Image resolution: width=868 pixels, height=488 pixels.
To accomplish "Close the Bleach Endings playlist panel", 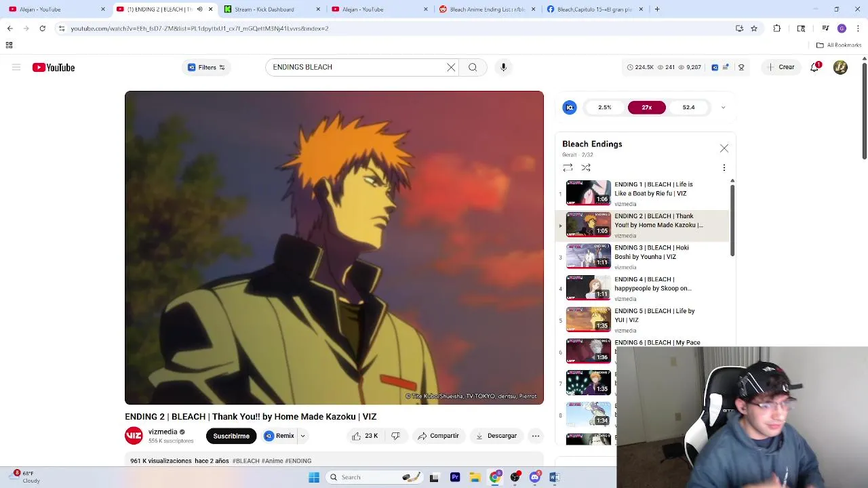I will point(724,148).
